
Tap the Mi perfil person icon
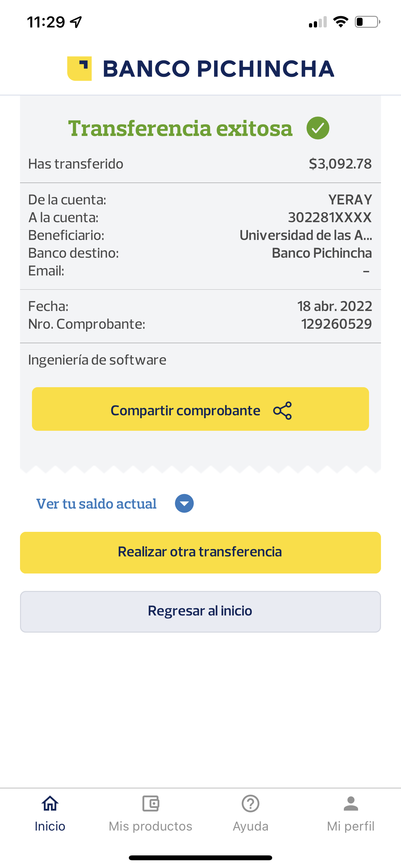(x=351, y=804)
